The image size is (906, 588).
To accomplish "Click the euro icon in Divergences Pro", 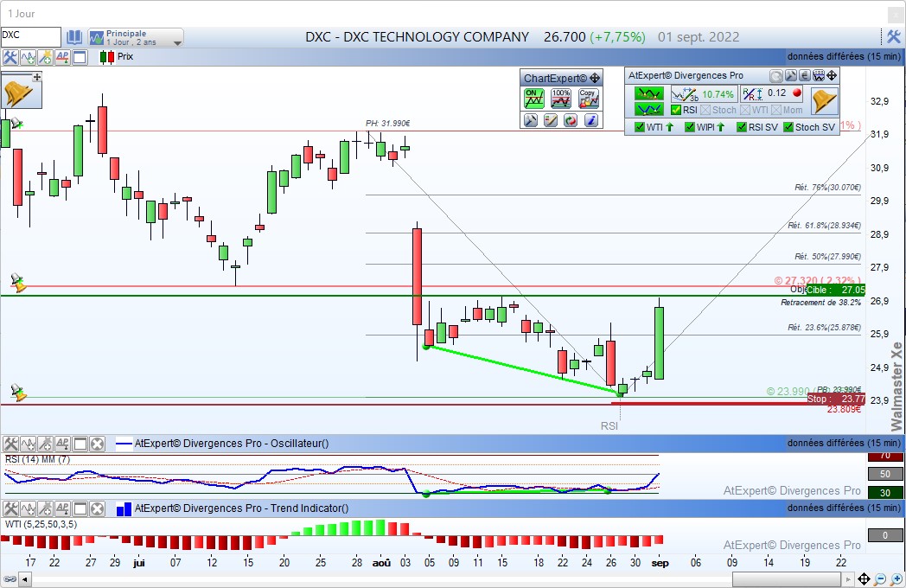I will tap(804, 76).
